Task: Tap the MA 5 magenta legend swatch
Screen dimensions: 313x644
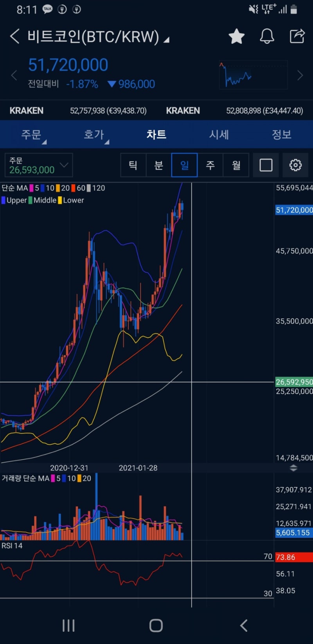Action: 32,188
